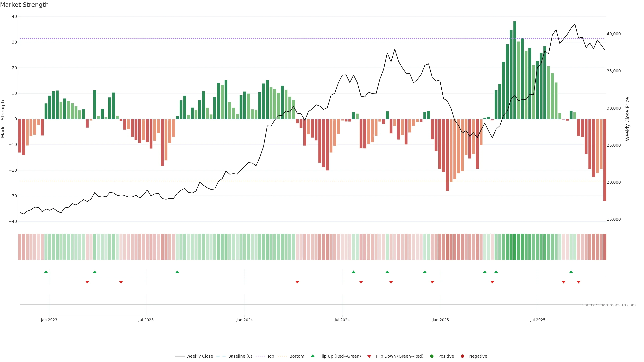644x362 pixels.
Task: Click the green Flip Up legend triangle
Action: (312, 356)
